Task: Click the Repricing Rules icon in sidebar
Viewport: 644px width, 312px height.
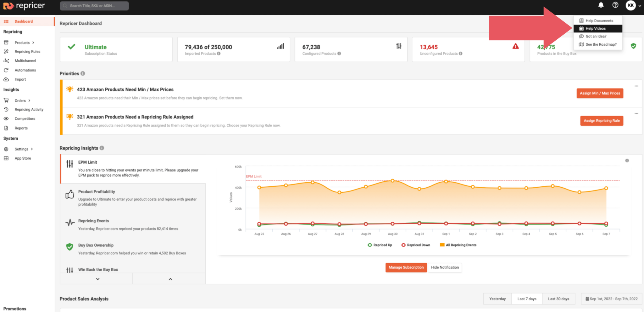Action: pos(6,52)
